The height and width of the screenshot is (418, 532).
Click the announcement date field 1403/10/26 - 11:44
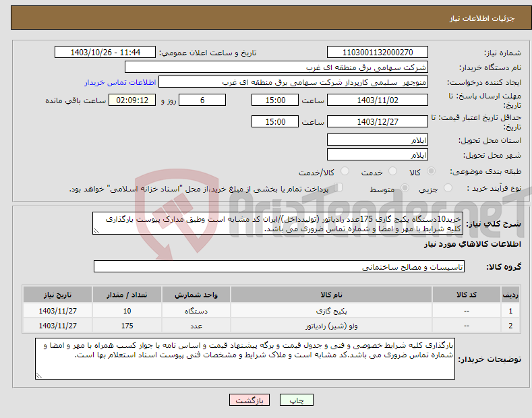[x=105, y=53]
